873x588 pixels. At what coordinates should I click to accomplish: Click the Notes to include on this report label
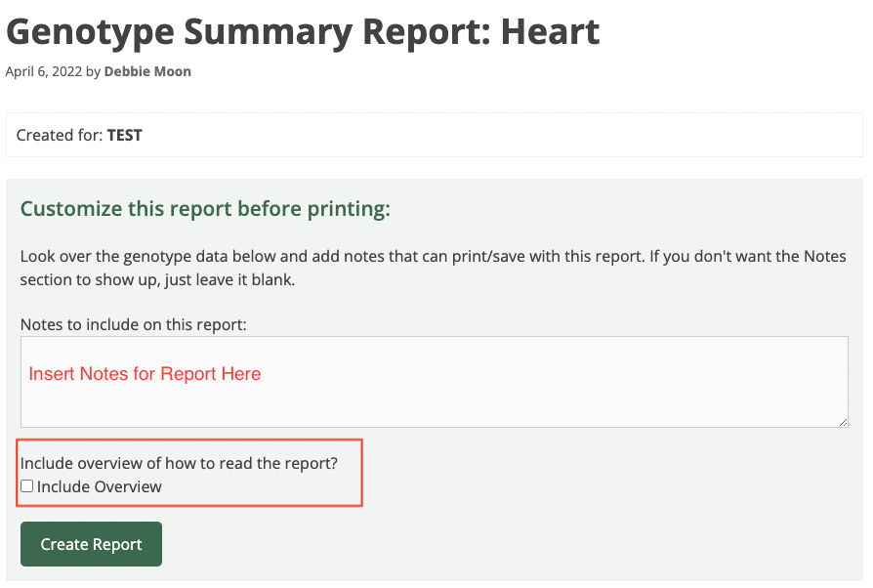click(133, 324)
